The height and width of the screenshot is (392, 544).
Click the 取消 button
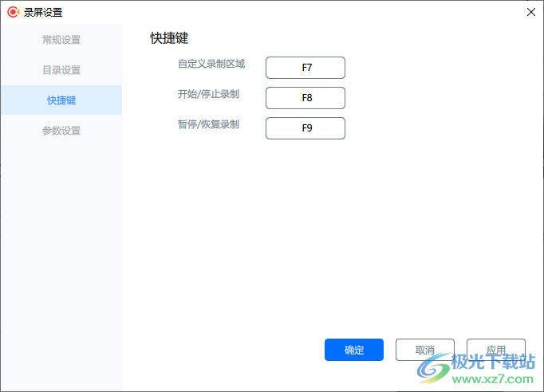(425, 350)
